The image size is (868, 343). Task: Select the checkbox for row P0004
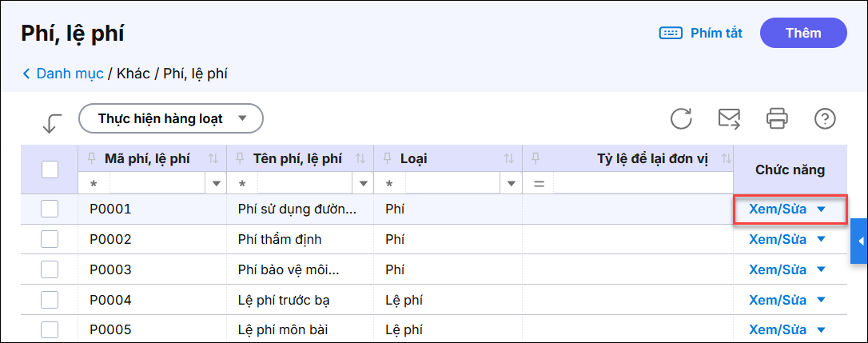(50, 301)
